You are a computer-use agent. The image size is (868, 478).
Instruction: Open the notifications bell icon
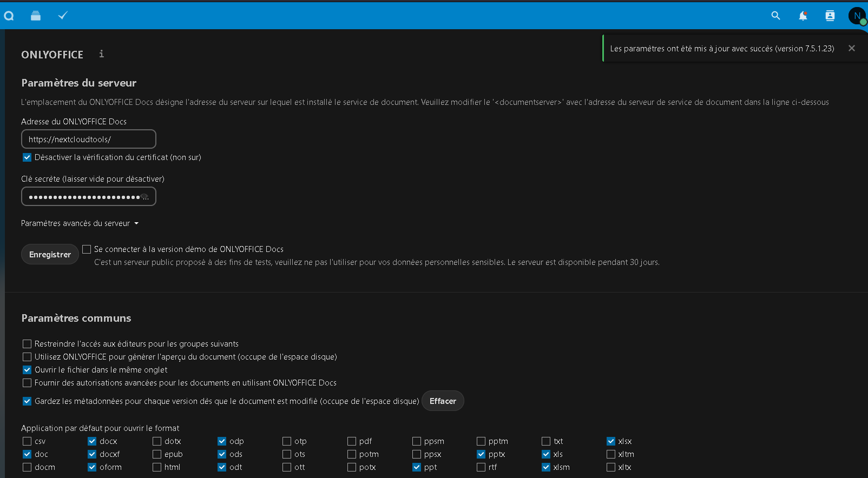click(803, 16)
